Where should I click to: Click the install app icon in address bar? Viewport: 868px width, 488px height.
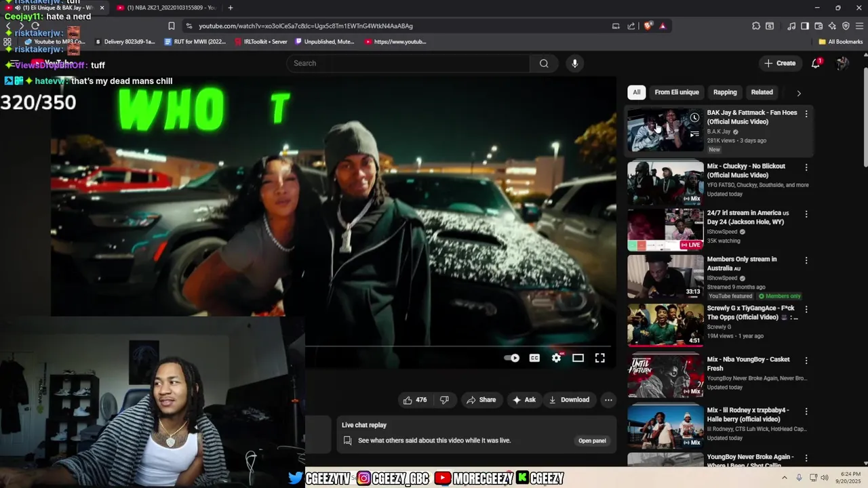[616, 26]
